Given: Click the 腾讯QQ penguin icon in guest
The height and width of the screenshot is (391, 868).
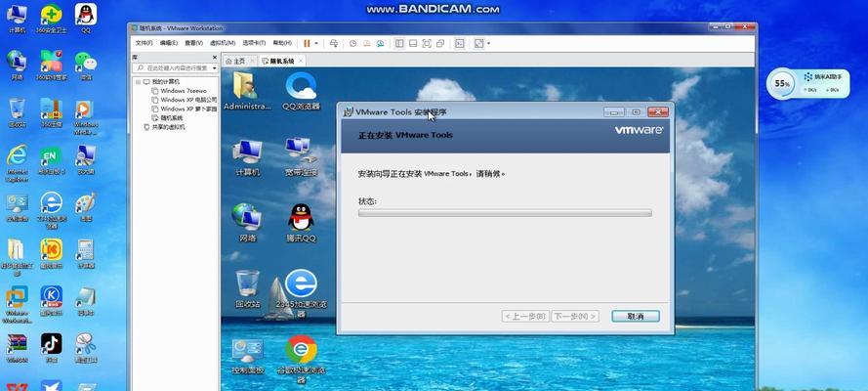Looking at the screenshot, I should 301,223.
